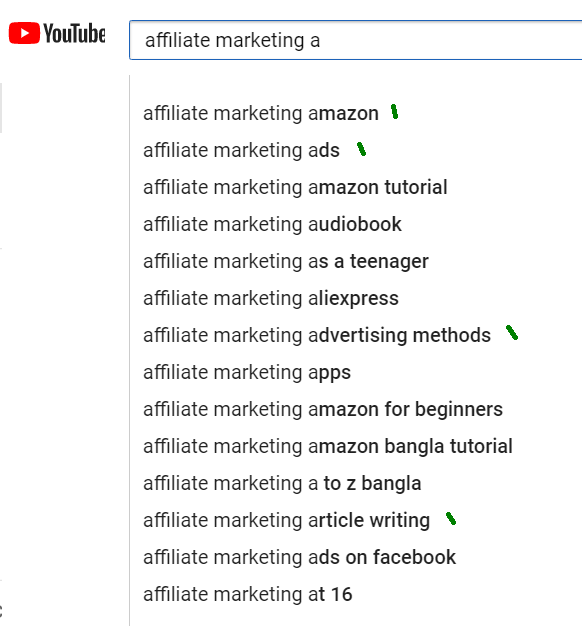This screenshot has width=582, height=626.
Task: Click the green mark beside 'amazon' suggestion
Action: [394, 112]
